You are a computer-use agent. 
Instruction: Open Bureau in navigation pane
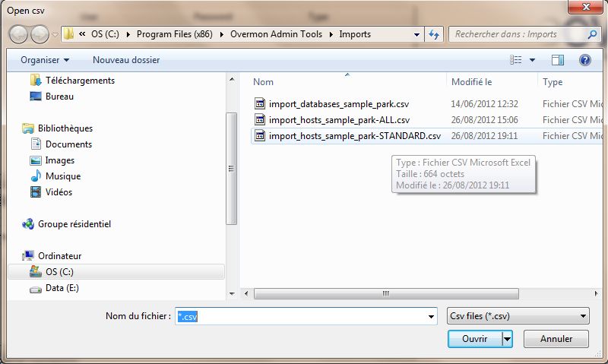pyautogui.click(x=59, y=97)
